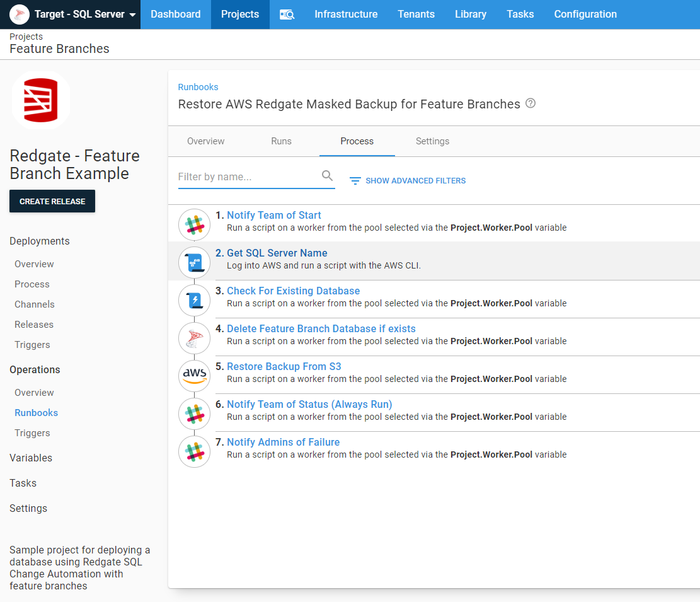This screenshot has height=602, width=700.
Task: Click the help question mark beside runbook title
Action: 531,103
